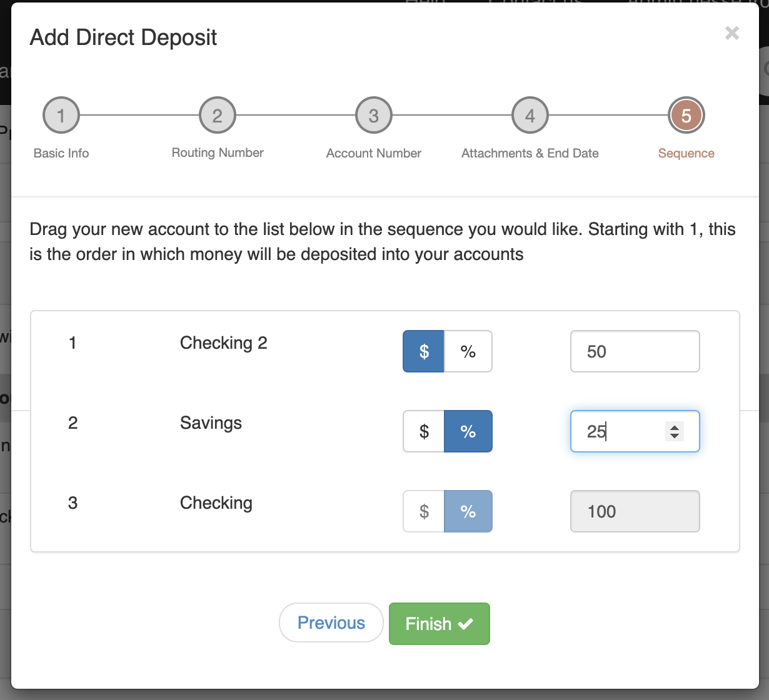Click the up arrow on Savings amount stepper
The height and width of the screenshot is (700, 769).
pyautogui.click(x=675, y=426)
